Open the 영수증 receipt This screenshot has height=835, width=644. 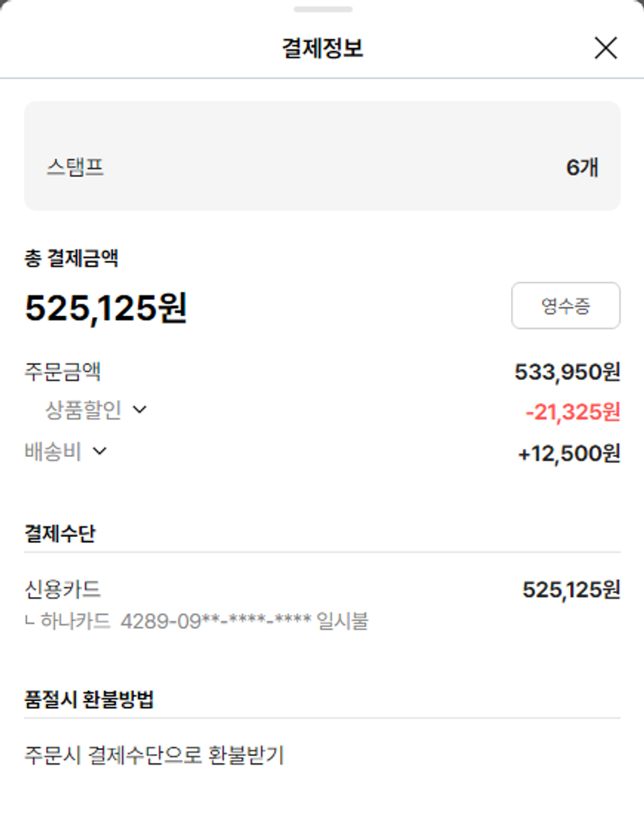pyautogui.click(x=565, y=306)
